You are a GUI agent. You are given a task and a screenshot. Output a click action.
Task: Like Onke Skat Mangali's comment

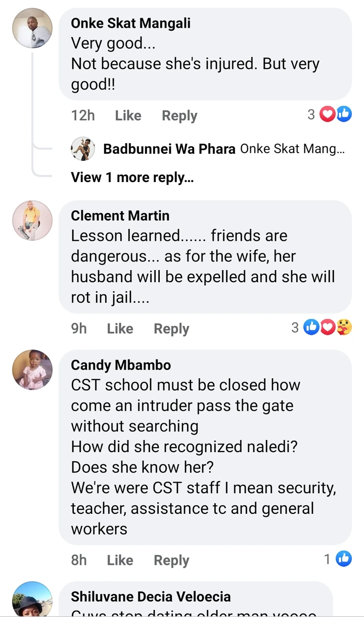click(x=128, y=115)
